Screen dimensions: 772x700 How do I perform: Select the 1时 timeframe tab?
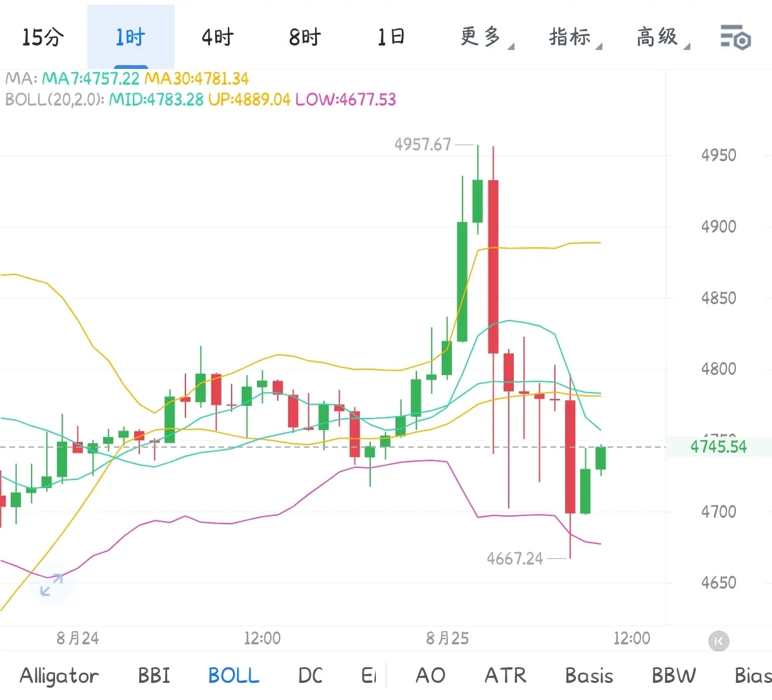click(x=130, y=37)
